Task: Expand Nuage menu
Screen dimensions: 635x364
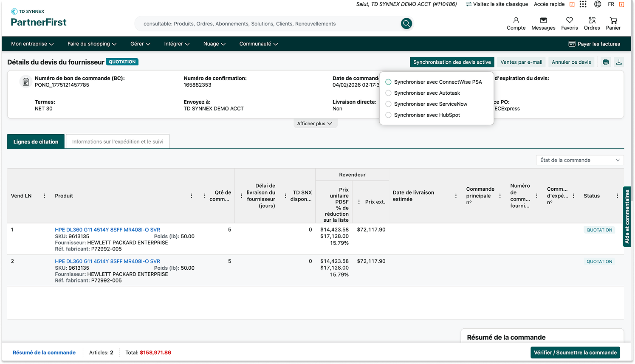Action: click(x=214, y=44)
